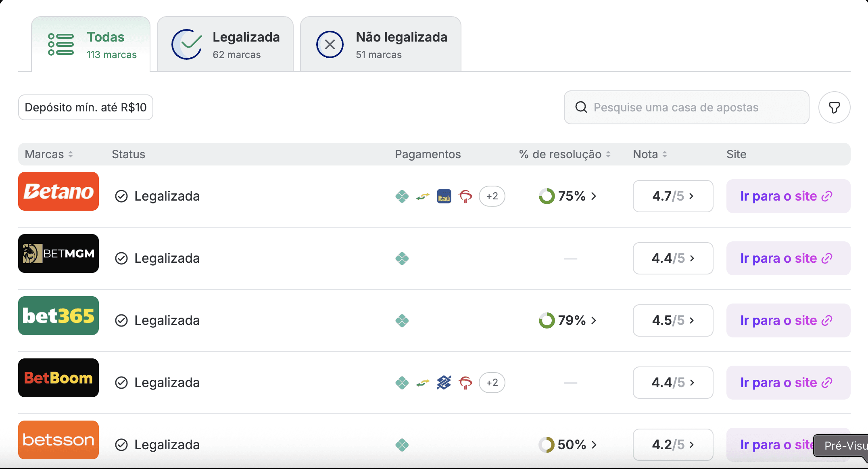Click bet365 resolution progress ring

pos(547,320)
